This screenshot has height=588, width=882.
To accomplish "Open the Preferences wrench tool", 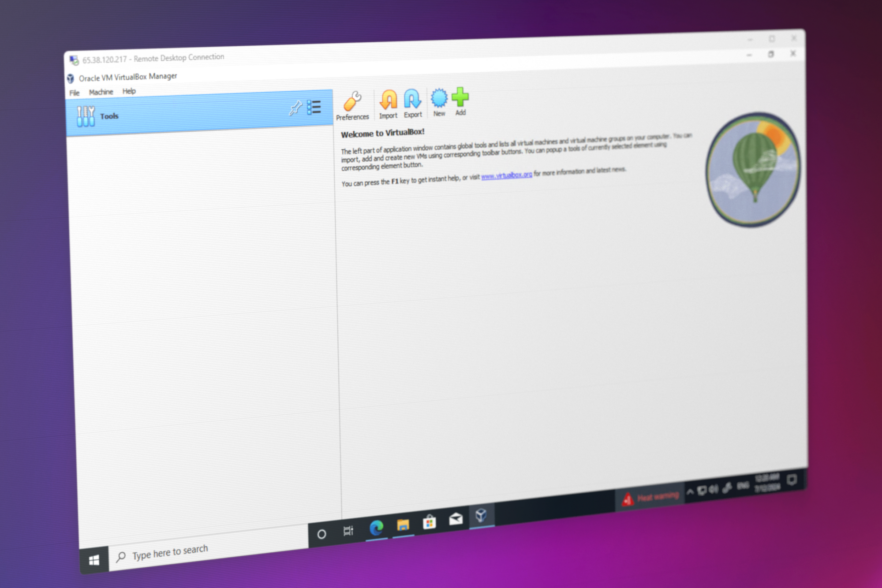I will point(352,106).
